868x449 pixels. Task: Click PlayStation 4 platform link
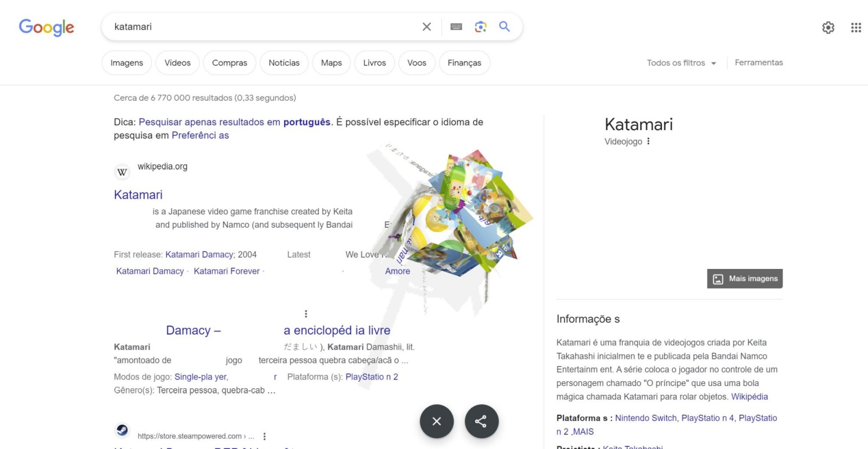[x=708, y=418]
